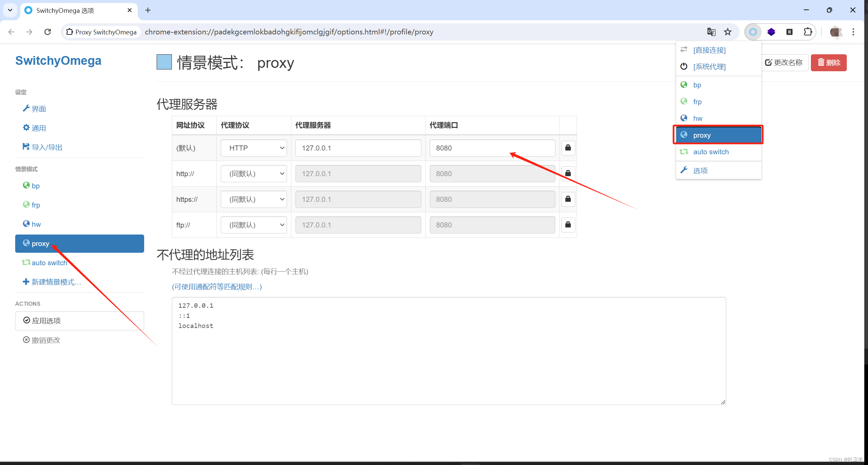Toggle lock for the http:// row
This screenshot has width=868, height=465.
[x=568, y=173]
